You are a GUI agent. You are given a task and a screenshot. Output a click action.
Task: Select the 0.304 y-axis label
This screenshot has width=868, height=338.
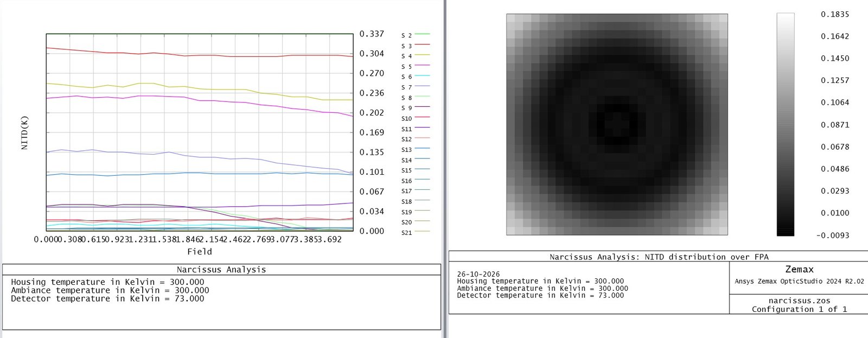372,53
